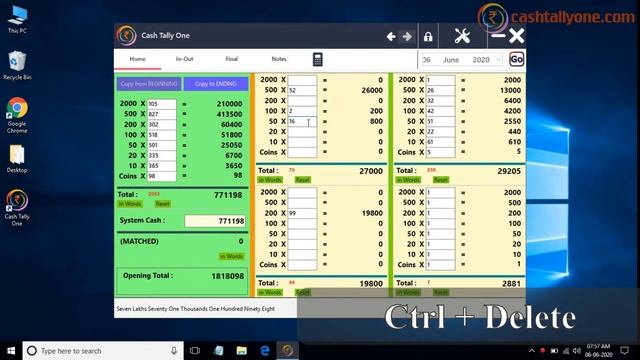Click the 500 count field showing 827

pos(162,114)
